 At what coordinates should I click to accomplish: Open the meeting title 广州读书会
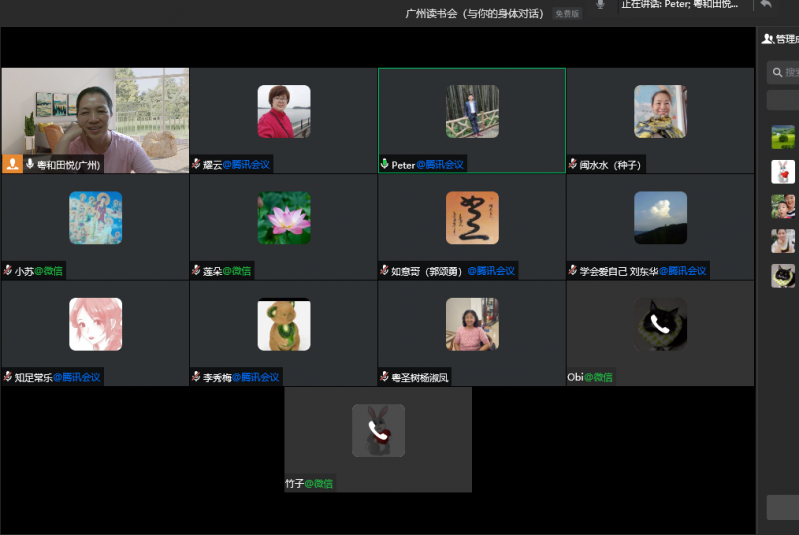pos(475,14)
